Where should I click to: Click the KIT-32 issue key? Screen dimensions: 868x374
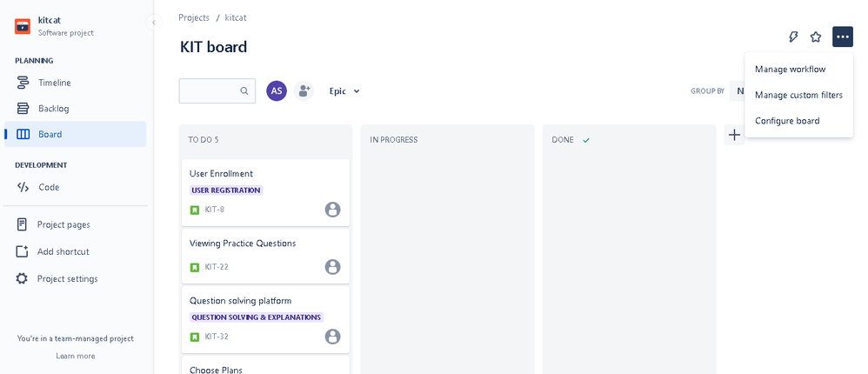click(x=217, y=337)
